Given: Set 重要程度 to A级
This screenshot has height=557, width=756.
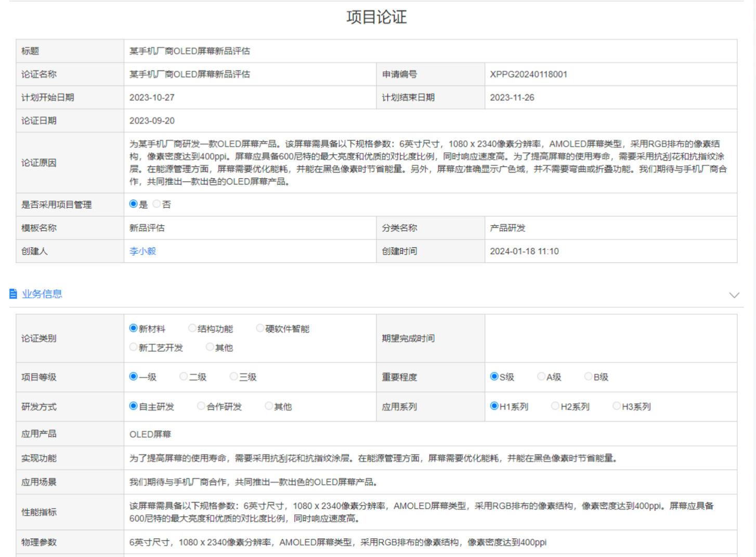Looking at the screenshot, I should tap(541, 377).
